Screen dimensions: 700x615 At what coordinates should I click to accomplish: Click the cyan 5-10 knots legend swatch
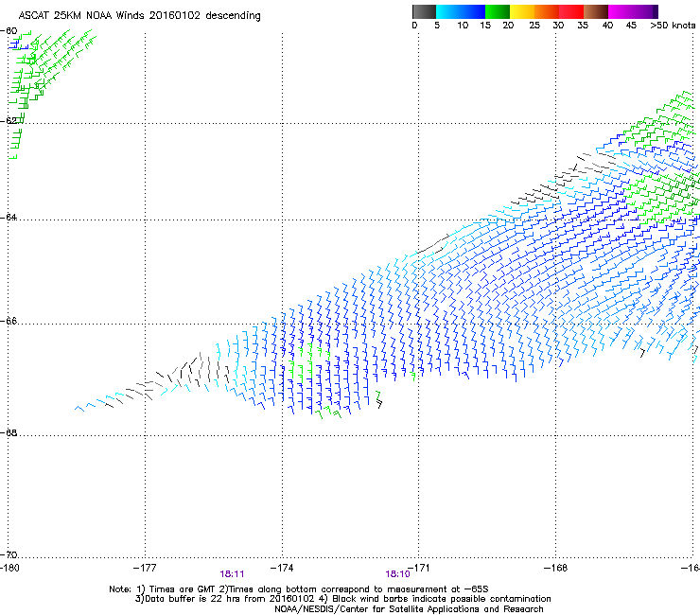pos(448,11)
